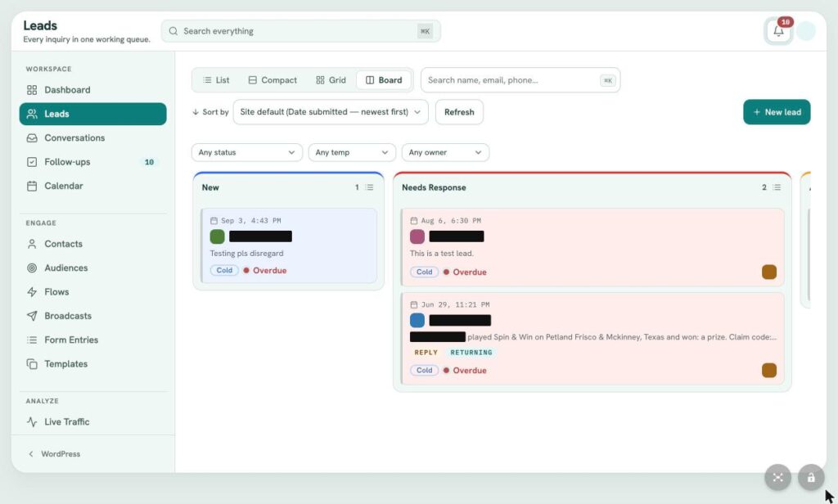
Task: Open the 'This is a test lead.' card
Action: [x=592, y=247]
